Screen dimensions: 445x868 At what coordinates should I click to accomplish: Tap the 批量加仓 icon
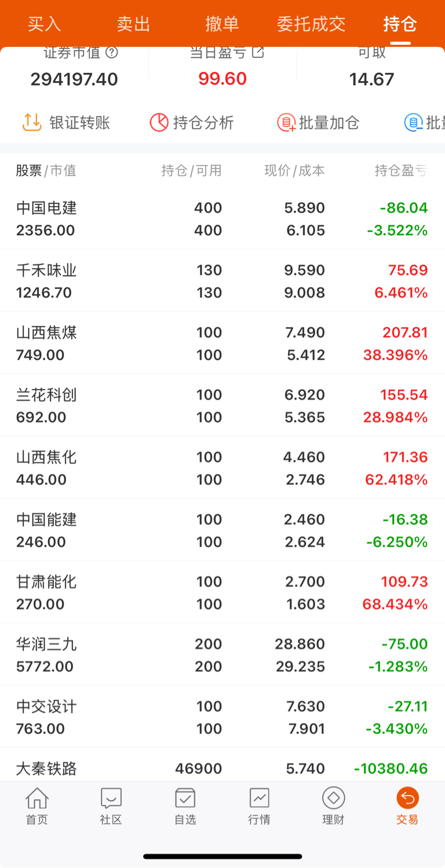[x=286, y=122]
